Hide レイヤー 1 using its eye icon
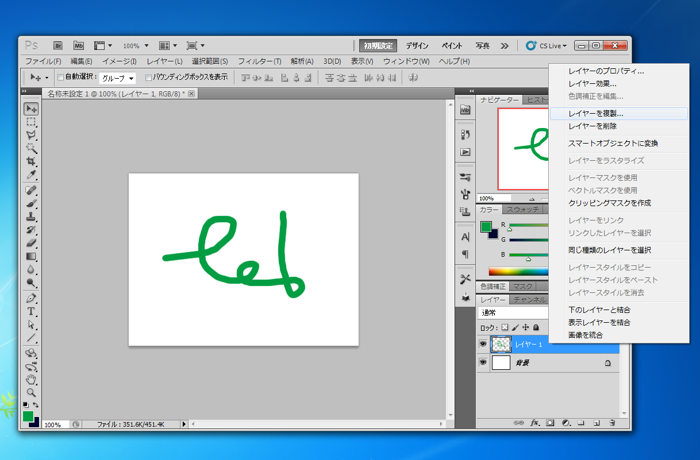Screen dimensions: 700x460 coord(483,344)
